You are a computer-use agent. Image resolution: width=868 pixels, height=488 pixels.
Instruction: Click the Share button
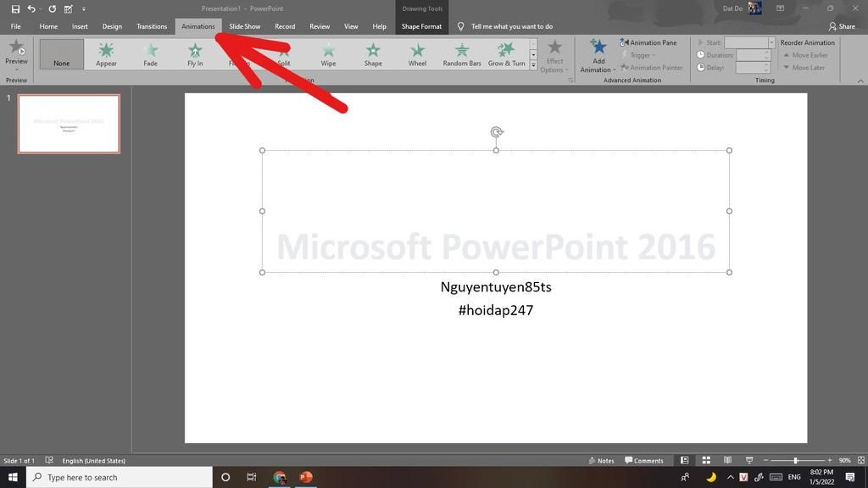tap(842, 26)
